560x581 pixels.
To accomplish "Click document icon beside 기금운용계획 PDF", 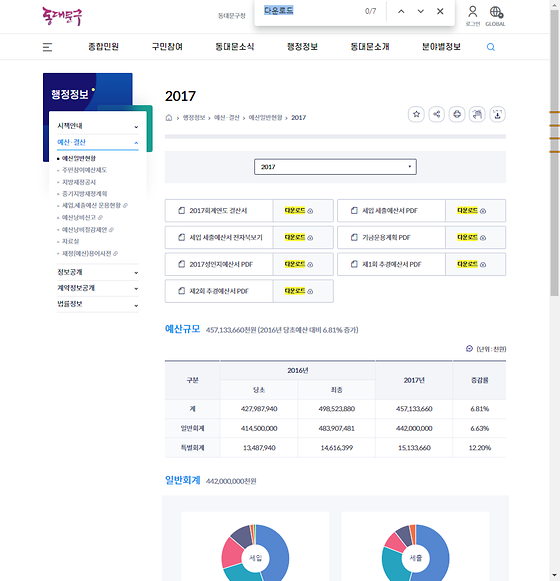I will [x=354, y=237].
